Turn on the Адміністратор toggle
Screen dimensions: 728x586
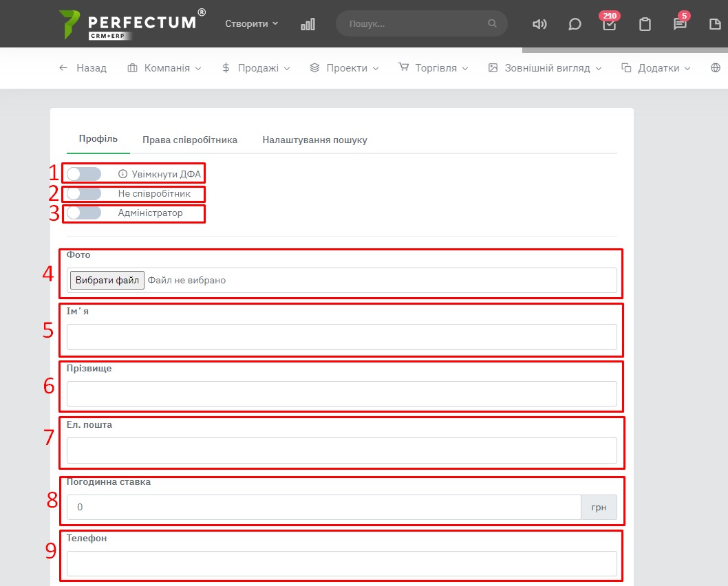pyautogui.click(x=84, y=213)
